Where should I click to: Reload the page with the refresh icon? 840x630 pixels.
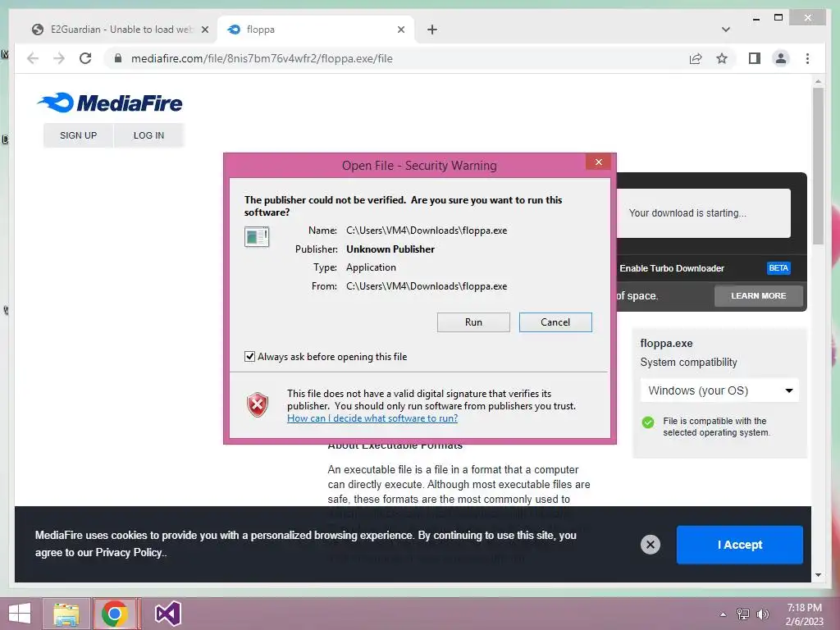pyautogui.click(x=85, y=58)
